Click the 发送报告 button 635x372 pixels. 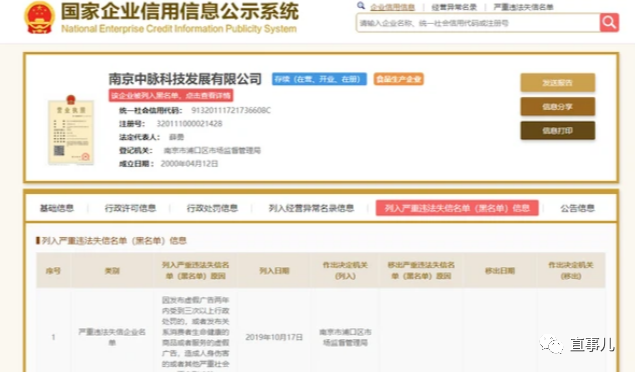pyautogui.click(x=558, y=83)
